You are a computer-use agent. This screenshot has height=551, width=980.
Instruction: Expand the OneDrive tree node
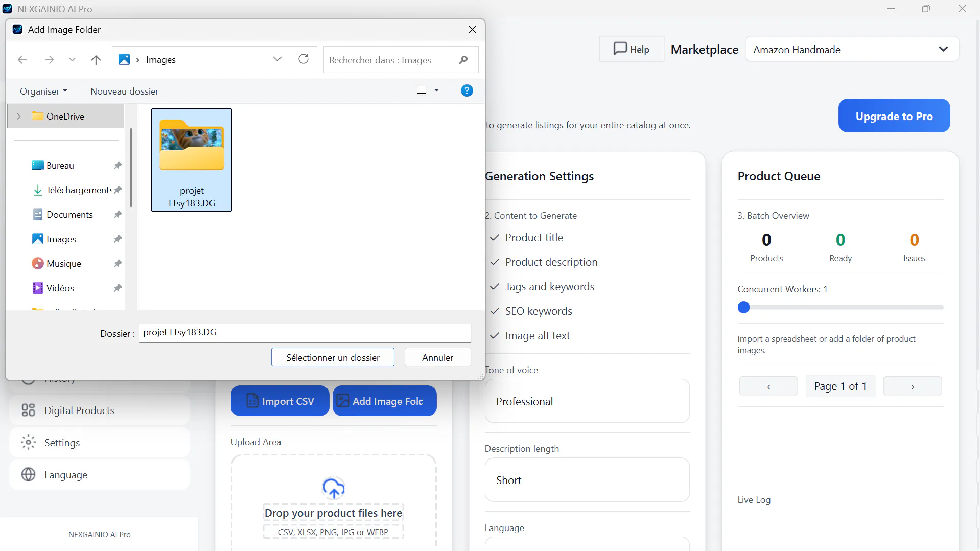pos(19,116)
